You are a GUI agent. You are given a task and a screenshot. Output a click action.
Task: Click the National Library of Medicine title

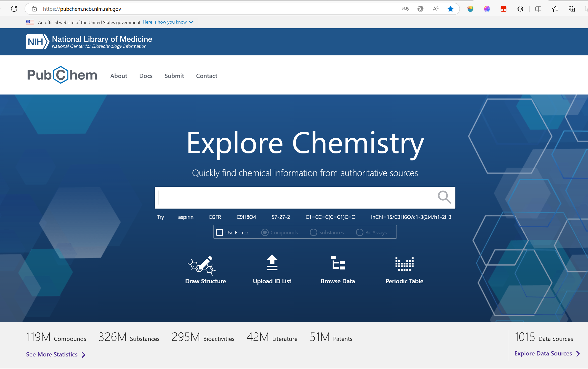click(x=102, y=39)
